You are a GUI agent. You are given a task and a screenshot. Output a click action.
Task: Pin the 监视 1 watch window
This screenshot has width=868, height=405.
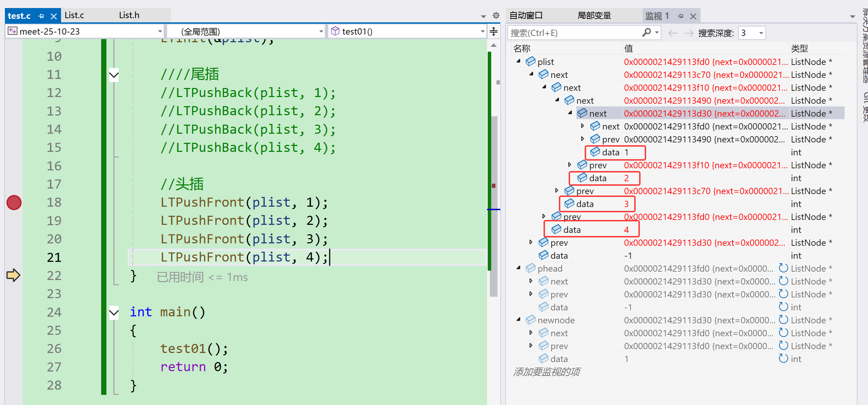tap(681, 16)
